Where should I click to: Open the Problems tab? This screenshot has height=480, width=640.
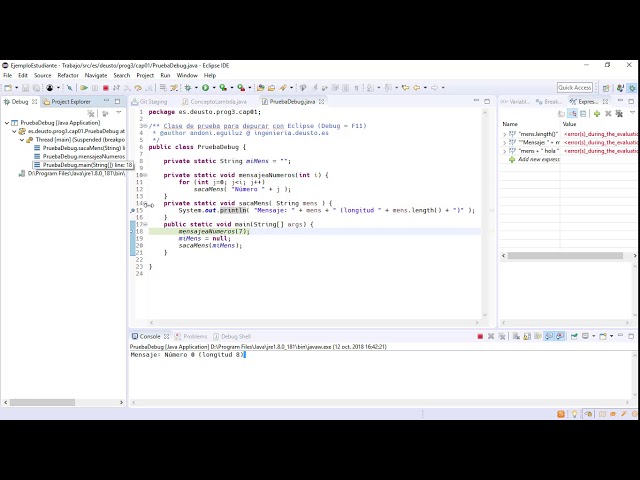pos(191,337)
